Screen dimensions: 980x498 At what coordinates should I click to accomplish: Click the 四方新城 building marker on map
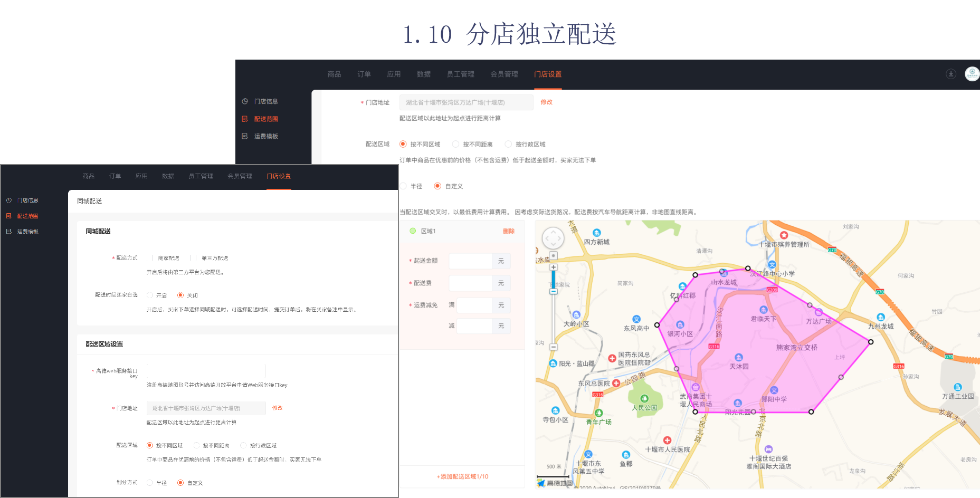pyautogui.click(x=596, y=233)
